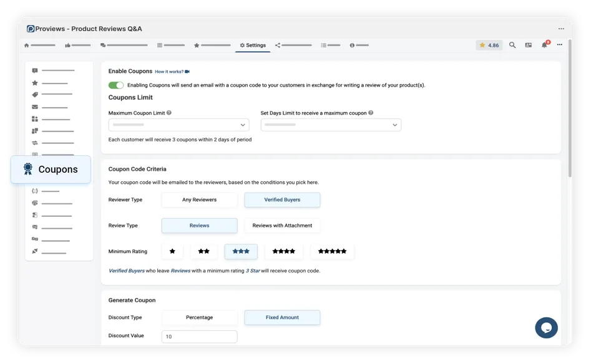
Task: Click the 4.86 star rating badge
Action: (489, 45)
